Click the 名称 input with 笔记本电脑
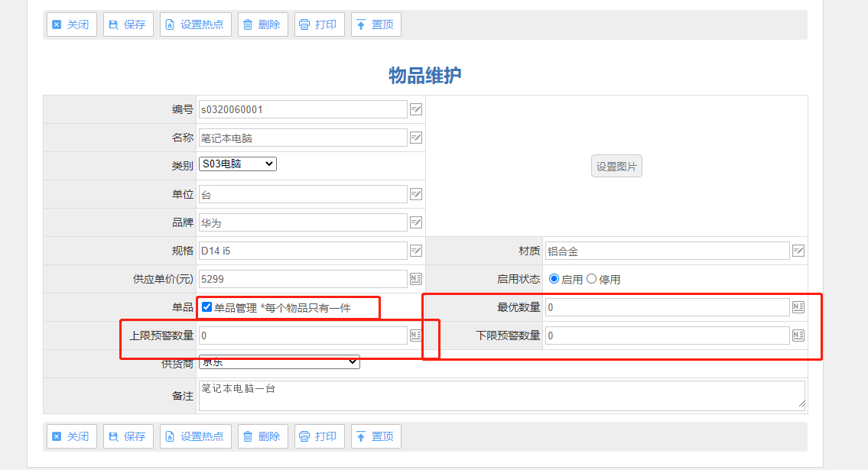868x470 pixels. click(303, 138)
